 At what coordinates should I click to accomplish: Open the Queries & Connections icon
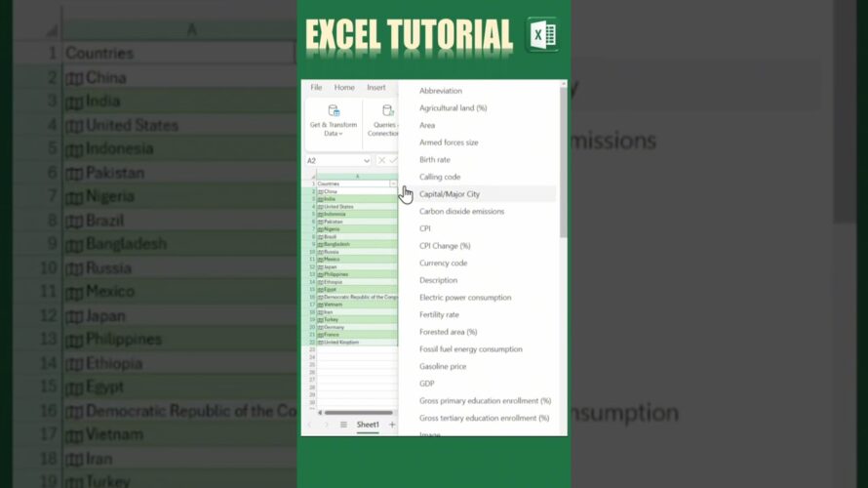(x=388, y=111)
